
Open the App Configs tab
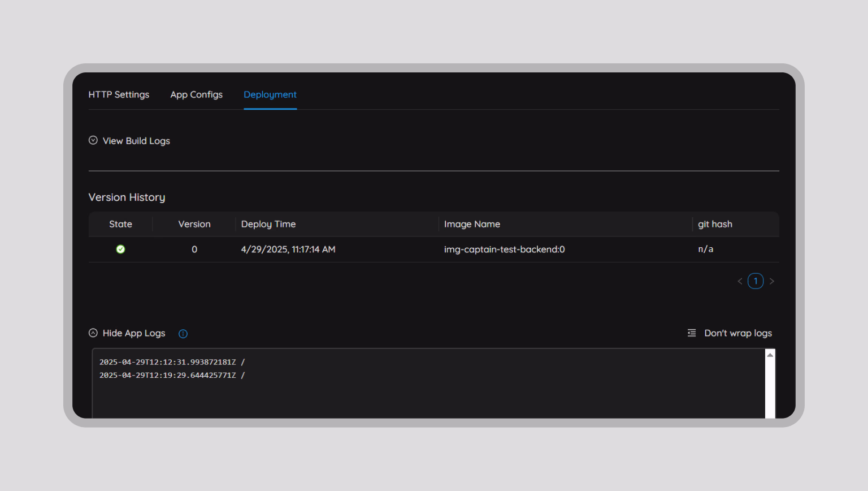[x=196, y=94]
